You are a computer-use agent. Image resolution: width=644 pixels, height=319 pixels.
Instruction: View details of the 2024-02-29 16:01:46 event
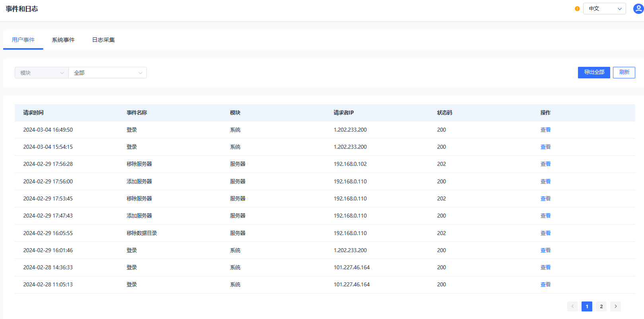click(545, 250)
